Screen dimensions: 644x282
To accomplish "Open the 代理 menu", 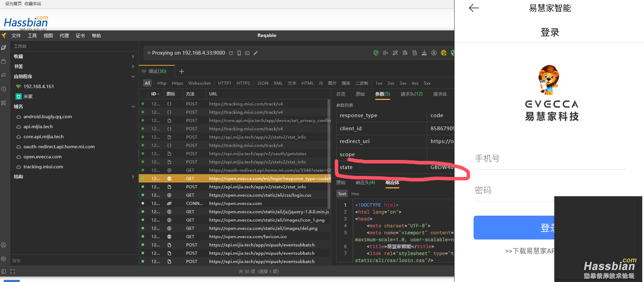I will 64,36.
